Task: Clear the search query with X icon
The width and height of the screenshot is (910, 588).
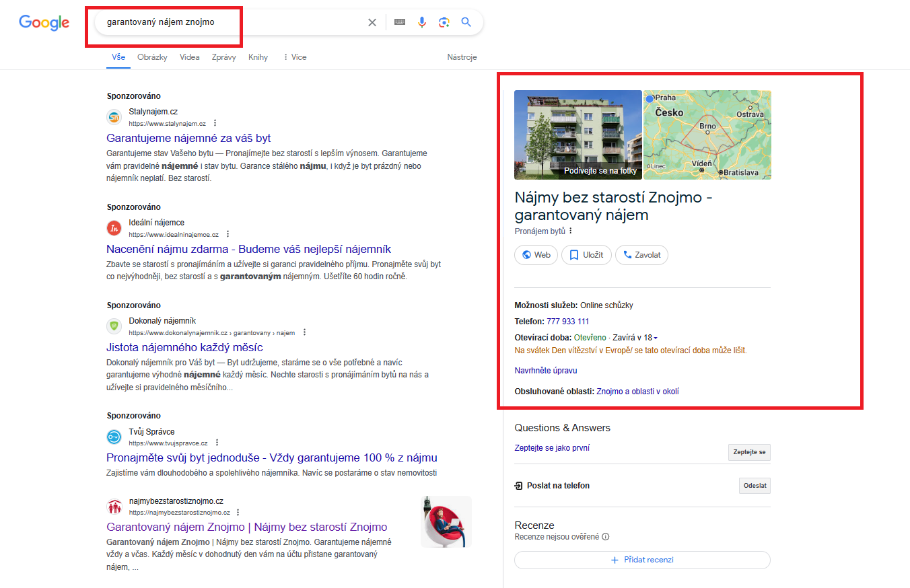Action: [372, 22]
